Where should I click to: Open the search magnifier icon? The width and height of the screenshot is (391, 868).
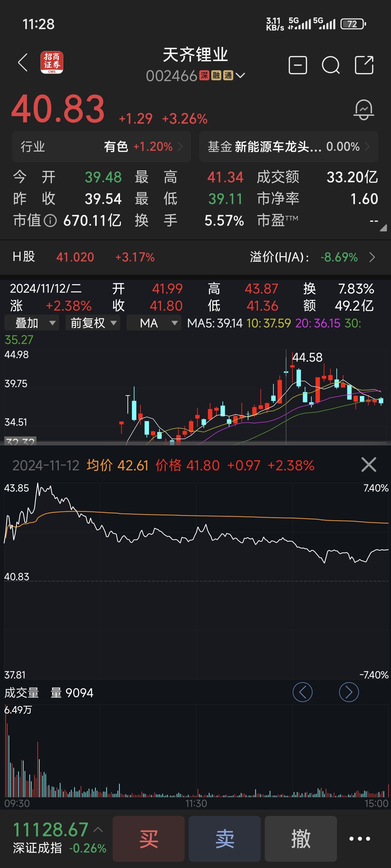click(x=331, y=65)
